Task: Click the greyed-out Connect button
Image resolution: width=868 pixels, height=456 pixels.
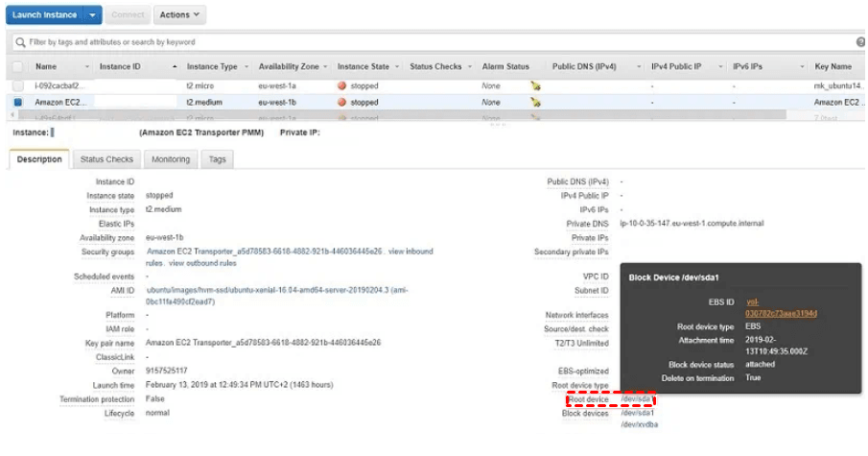Action: coord(128,15)
